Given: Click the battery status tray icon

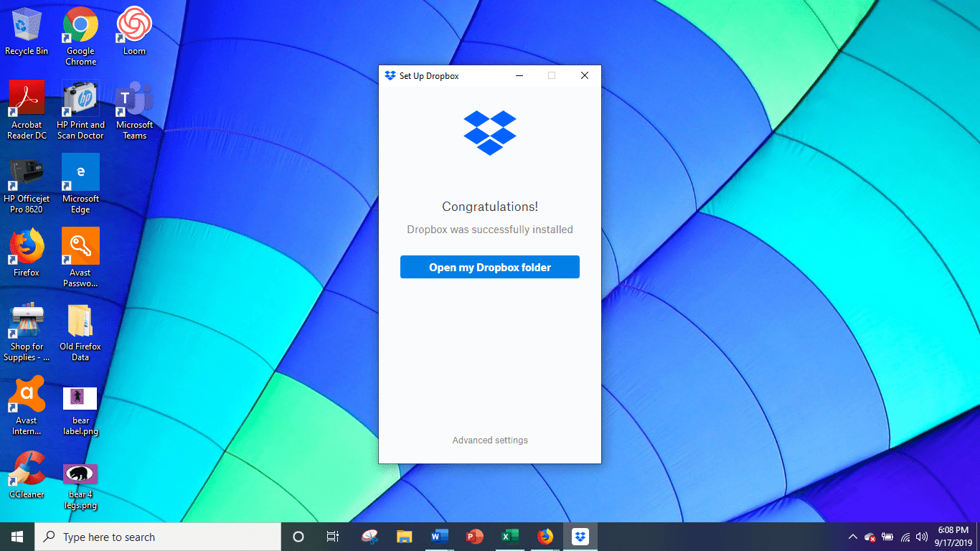Looking at the screenshot, I should point(887,537).
